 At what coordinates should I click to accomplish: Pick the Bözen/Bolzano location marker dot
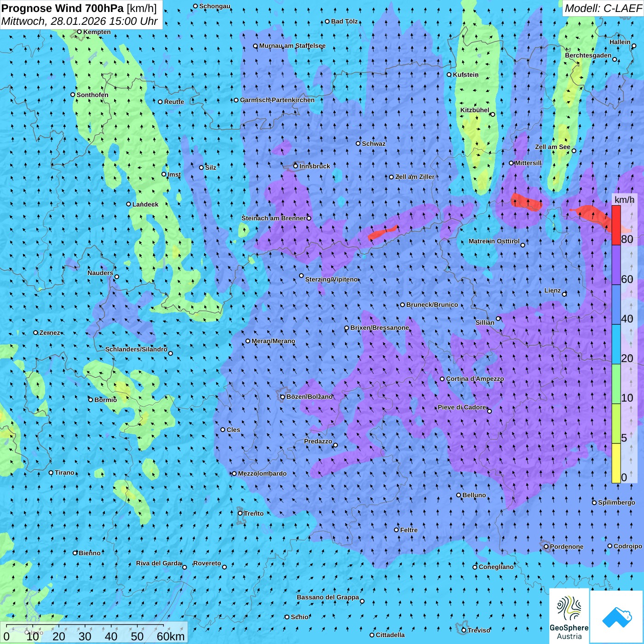point(283,397)
